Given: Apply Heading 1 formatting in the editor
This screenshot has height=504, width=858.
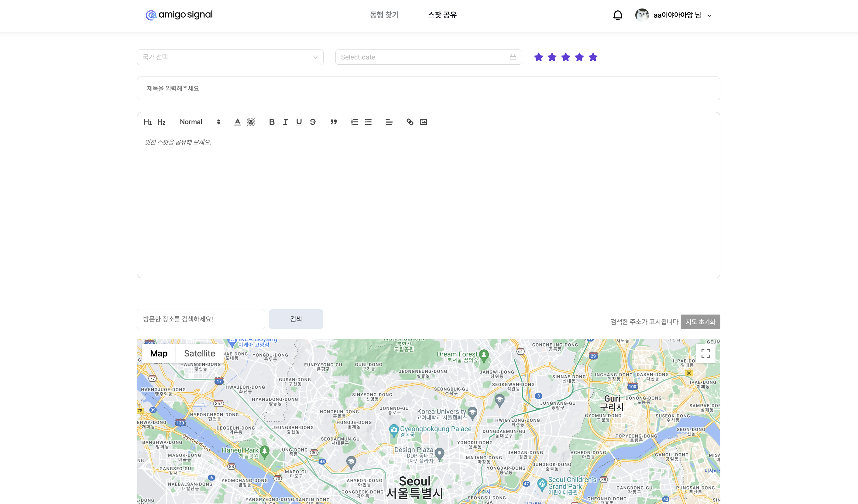Looking at the screenshot, I should tap(148, 122).
